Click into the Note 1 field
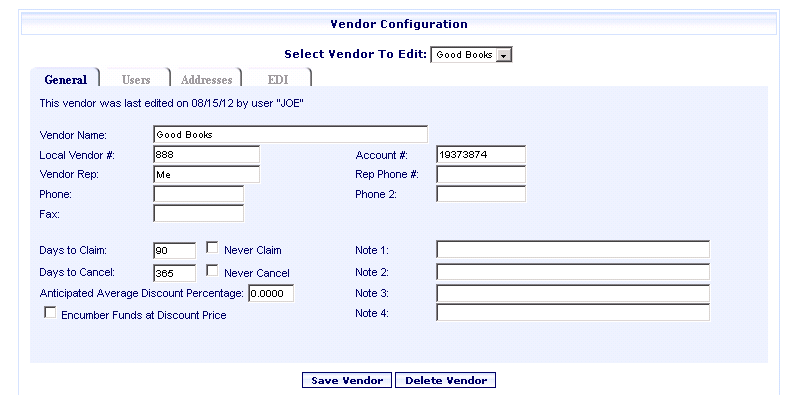794x395 pixels. pos(573,250)
